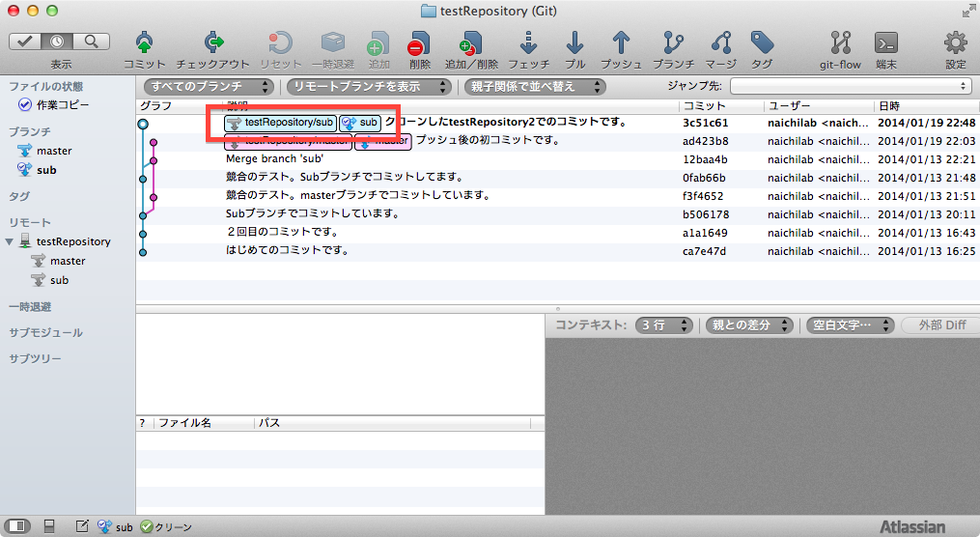
Task: Toggle the sidebar layout icon in status bar
Action: [x=16, y=526]
